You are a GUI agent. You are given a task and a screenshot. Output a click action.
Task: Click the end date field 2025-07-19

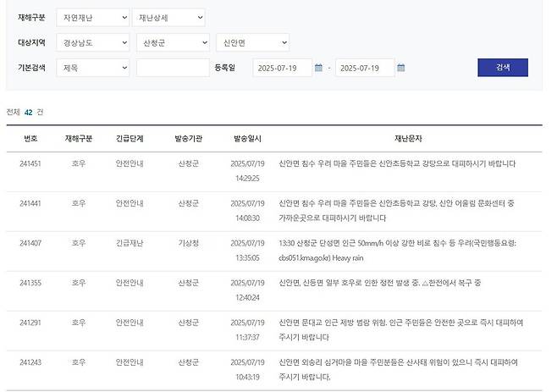coord(365,68)
